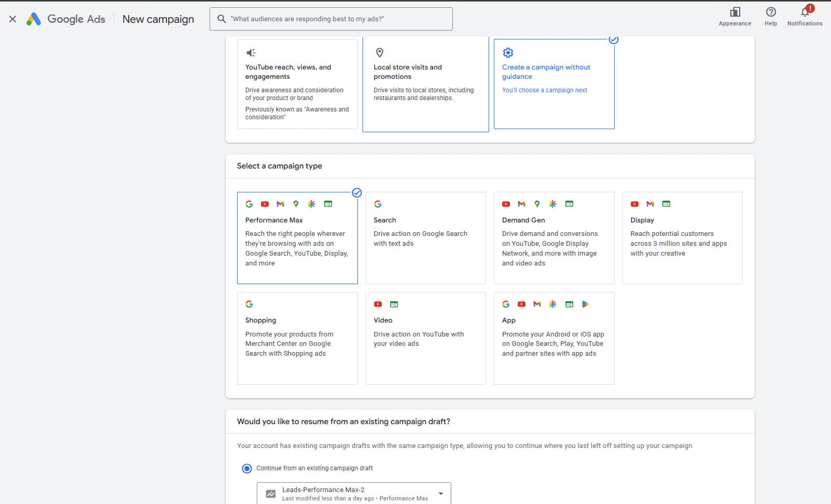
Task: Click the Display network icon on Video card
Action: pyautogui.click(x=394, y=304)
